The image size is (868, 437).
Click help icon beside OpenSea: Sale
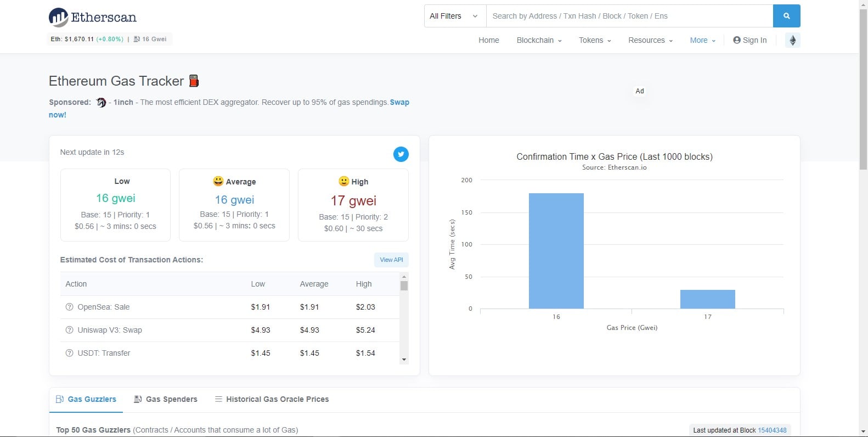pos(69,307)
